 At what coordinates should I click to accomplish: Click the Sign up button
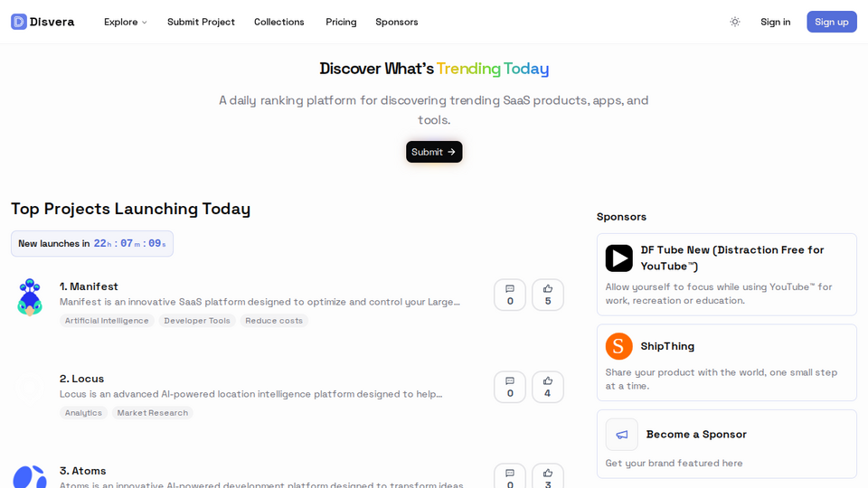pos(832,22)
